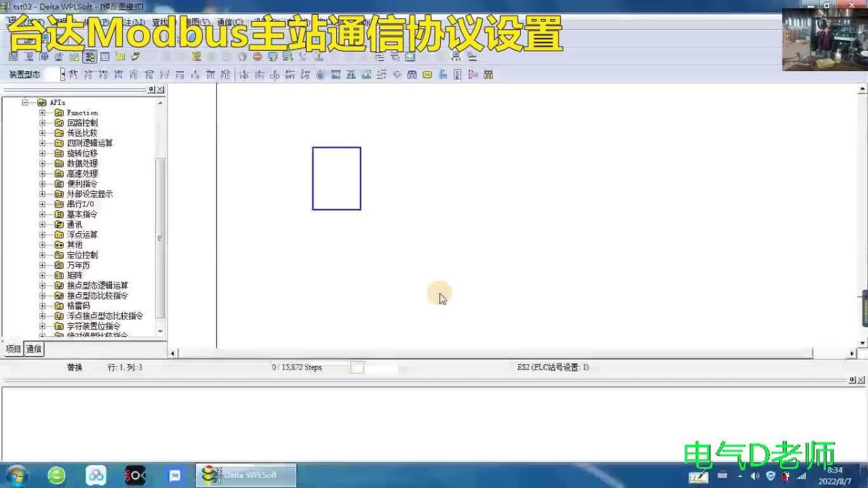Screen dimensions: 868x488
Task: Click the Delta WPLSoft taskbar button
Action: [246, 475]
